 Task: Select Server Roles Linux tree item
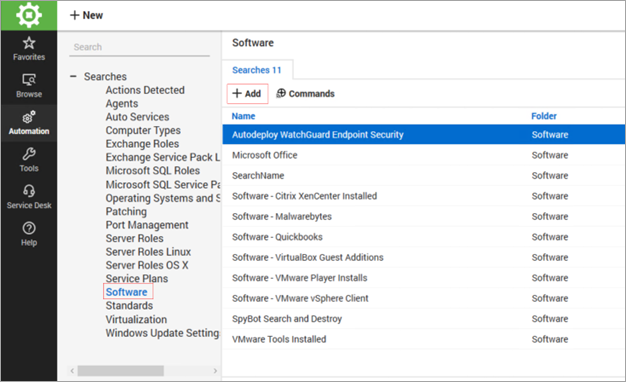[x=148, y=252]
